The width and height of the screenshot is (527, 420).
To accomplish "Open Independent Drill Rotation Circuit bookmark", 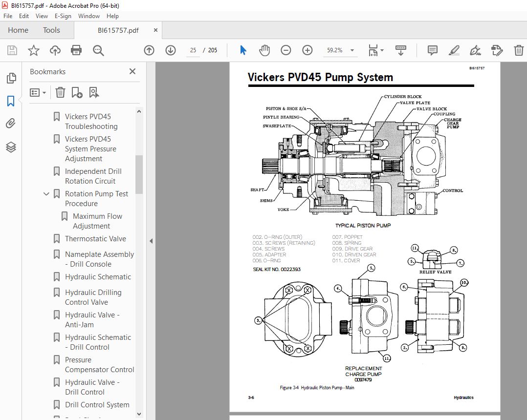I will point(93,176).
